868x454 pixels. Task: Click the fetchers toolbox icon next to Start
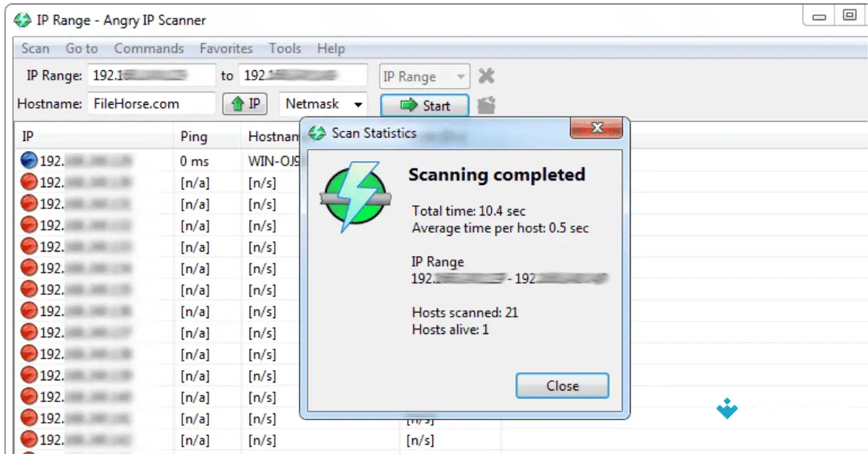point(485,105)
